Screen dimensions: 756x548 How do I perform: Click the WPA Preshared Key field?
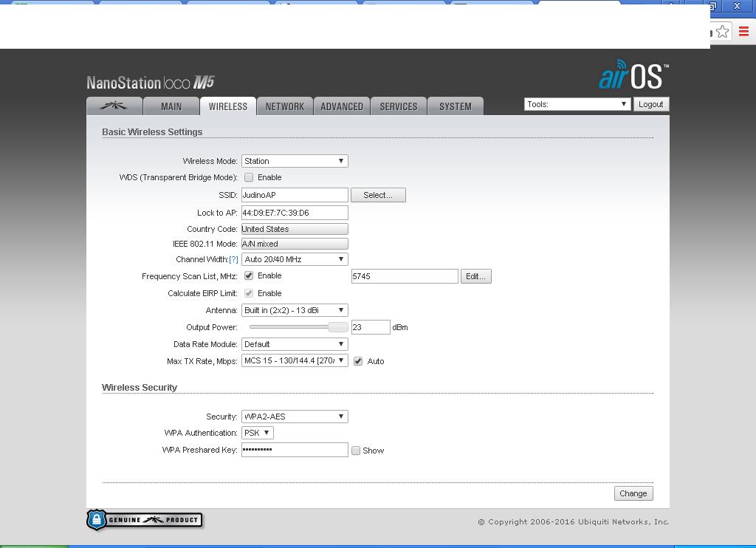point(295,450)
